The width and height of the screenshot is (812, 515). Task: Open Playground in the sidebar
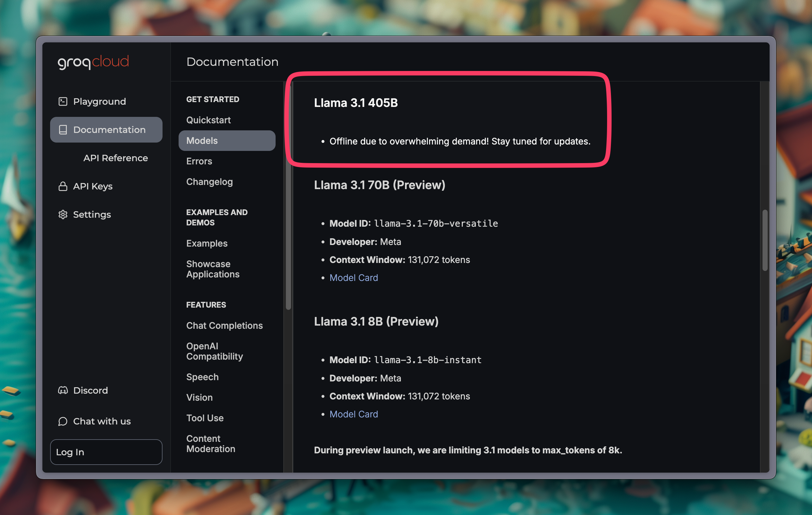tap(106, 101)
